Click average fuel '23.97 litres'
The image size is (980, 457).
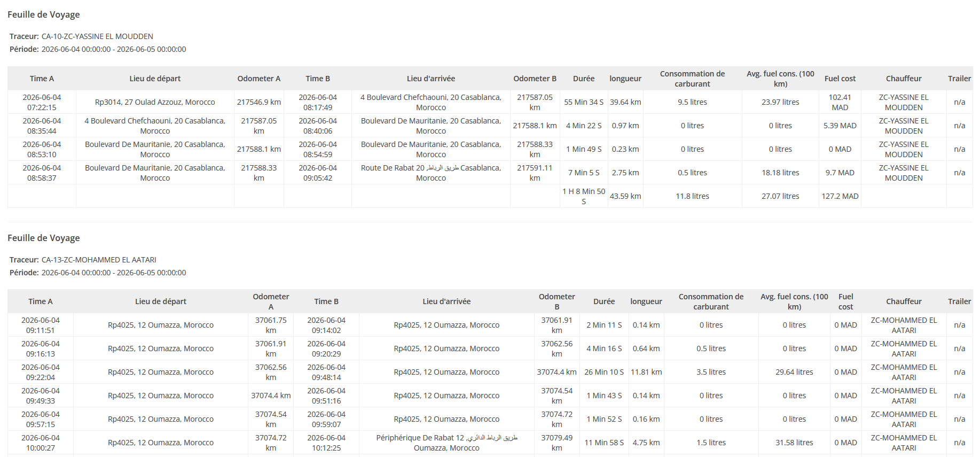[780, 102]
